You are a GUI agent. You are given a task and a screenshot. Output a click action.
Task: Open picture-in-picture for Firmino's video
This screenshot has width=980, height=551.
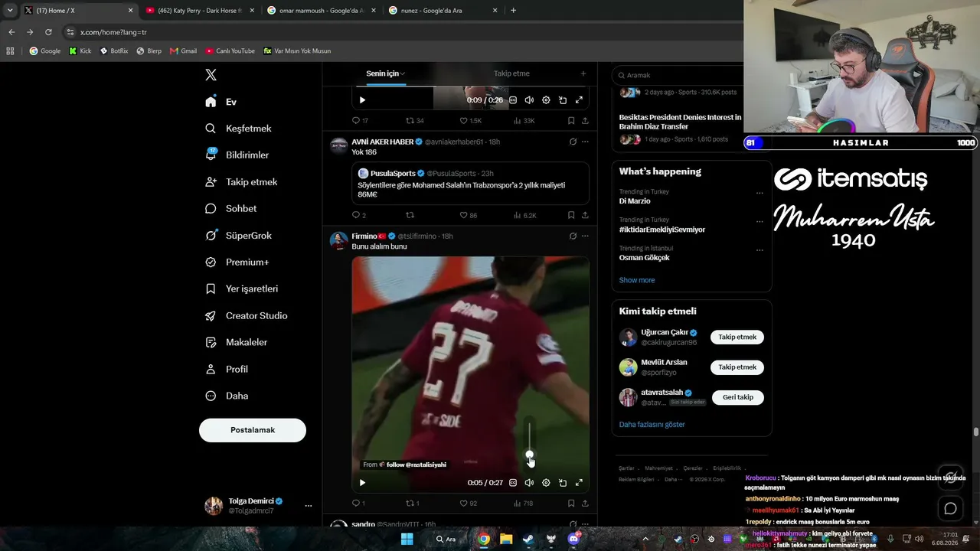click(563, 483)
